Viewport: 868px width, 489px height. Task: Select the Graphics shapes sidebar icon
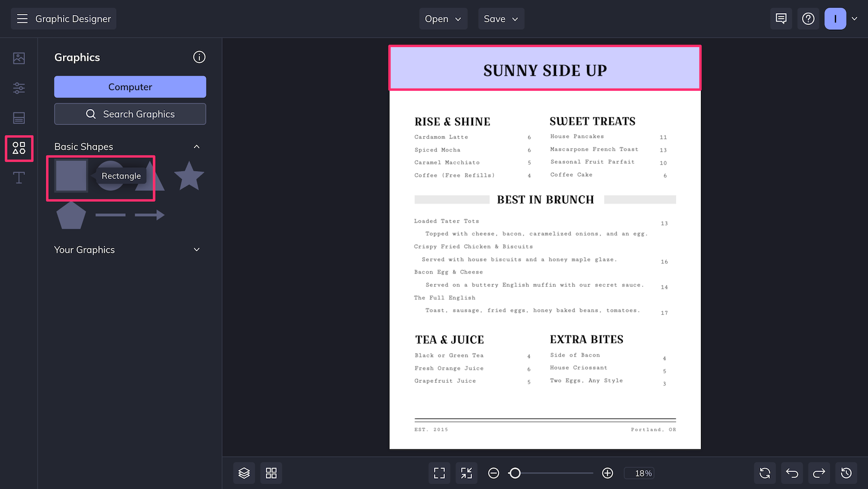(19, 148)
